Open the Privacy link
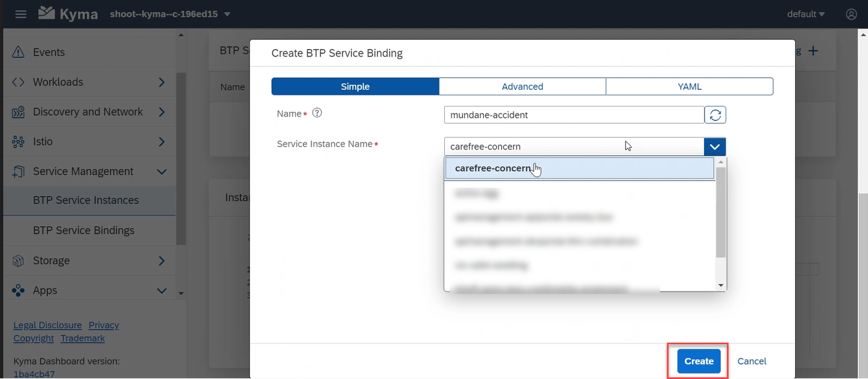Screen dimensions: 868x379 point(104,325)
